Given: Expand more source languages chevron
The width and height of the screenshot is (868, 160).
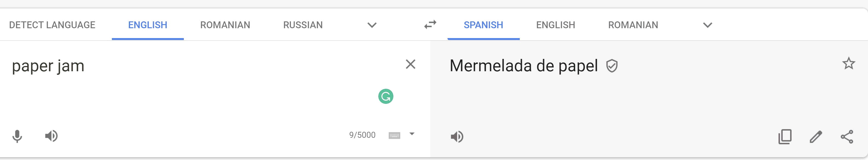Looking at the screenshot, I should pyautogui.click(x=372, y=25).
